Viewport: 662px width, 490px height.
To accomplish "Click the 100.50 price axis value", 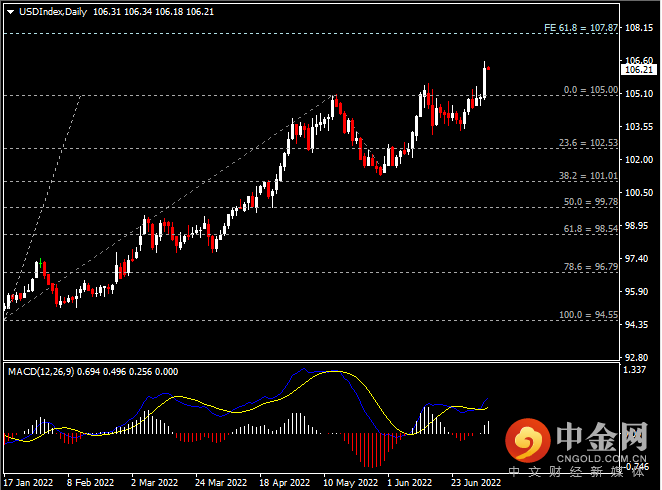I will 639,192.
